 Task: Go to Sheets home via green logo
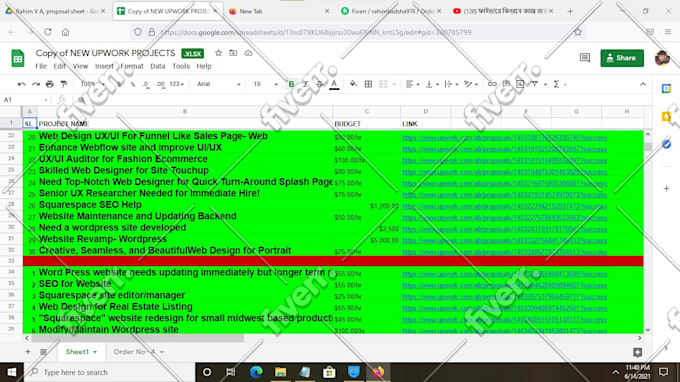pos(18,58)
